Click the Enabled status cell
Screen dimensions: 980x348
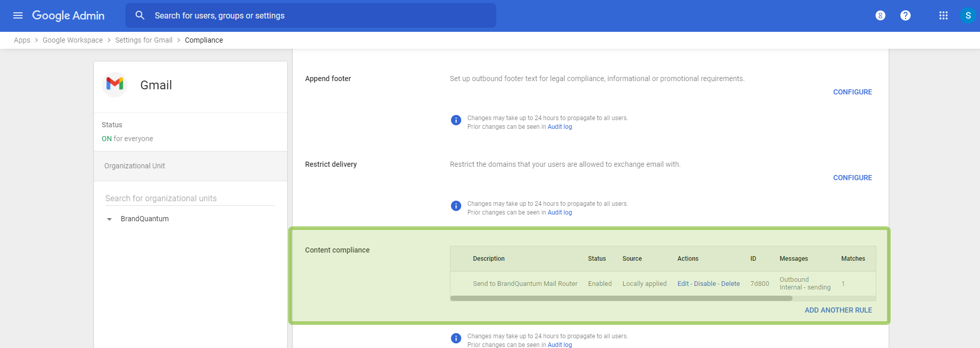pyautogui.click(x=600, y=283)
